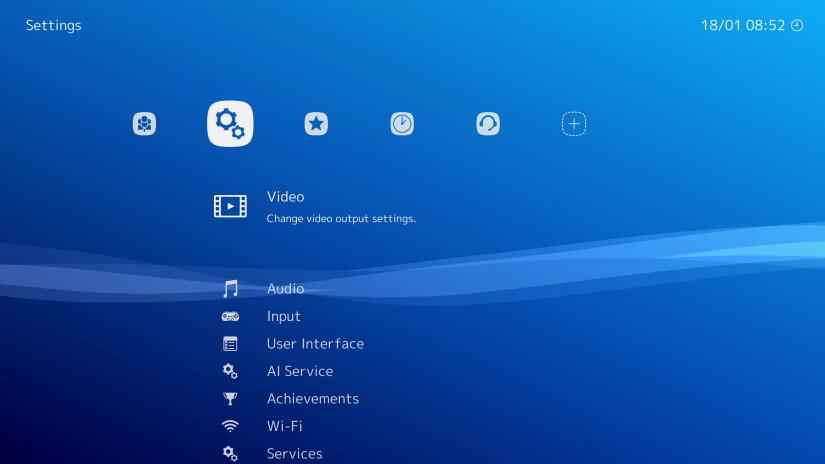The width and height of the screenshot is (825, 464).
Task: Open the AI Service settings entry
Action: click(300, 371)
